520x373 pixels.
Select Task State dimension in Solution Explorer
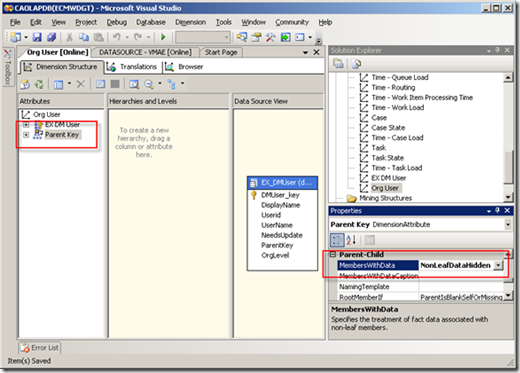[387, 158]
